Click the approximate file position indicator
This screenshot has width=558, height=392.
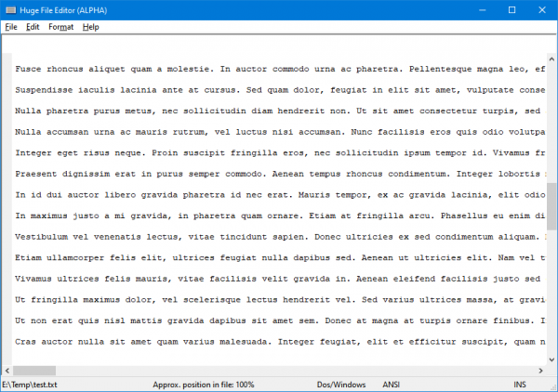[201, 385]
